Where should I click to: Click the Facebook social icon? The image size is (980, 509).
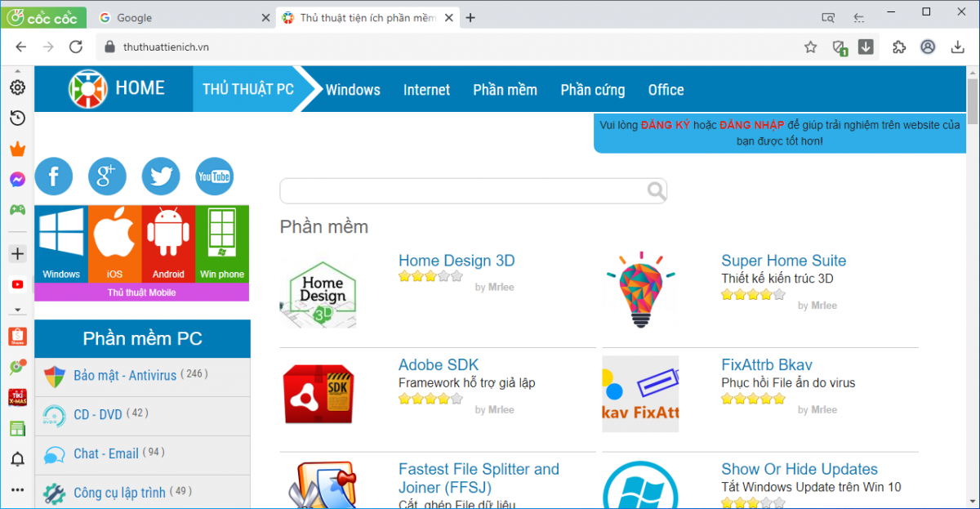(x=54, y=176)
